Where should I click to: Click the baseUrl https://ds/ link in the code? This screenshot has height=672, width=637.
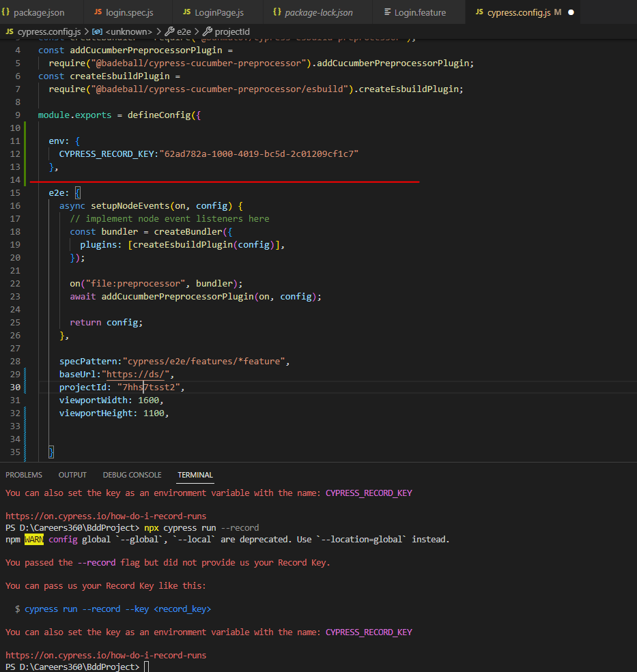[x=137, y=374]
